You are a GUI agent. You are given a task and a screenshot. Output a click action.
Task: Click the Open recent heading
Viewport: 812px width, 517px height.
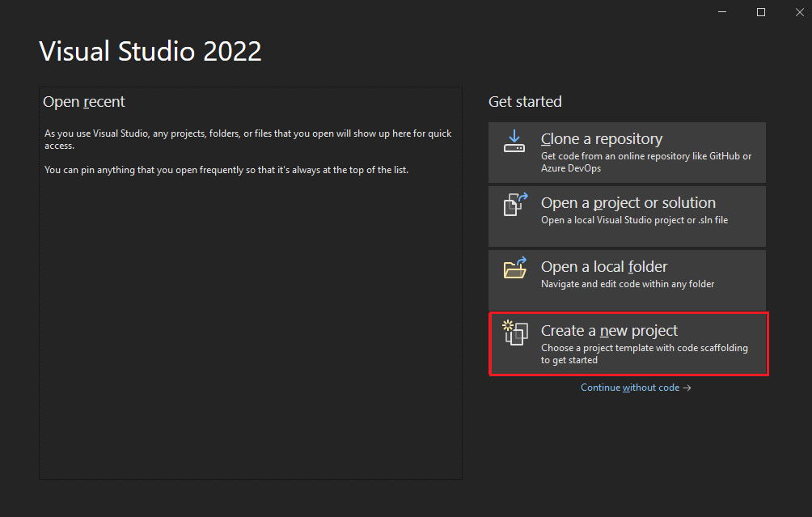[x=84, y=101]
